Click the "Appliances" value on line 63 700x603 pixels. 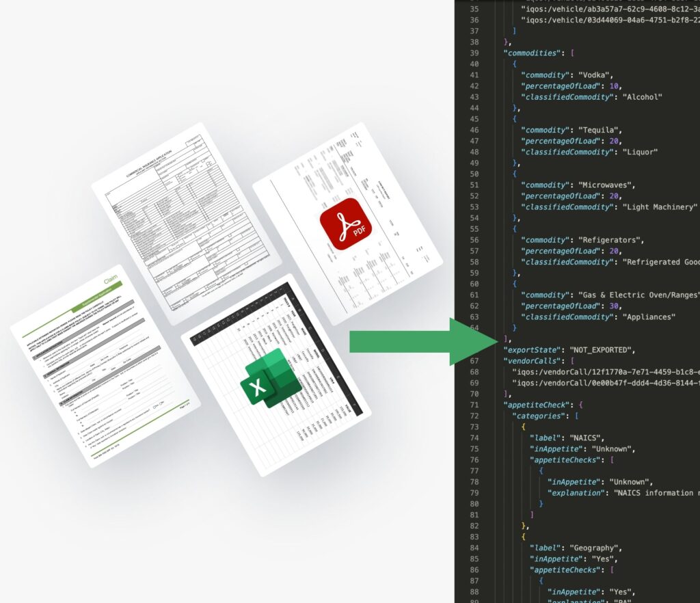(x=649, y=317)
